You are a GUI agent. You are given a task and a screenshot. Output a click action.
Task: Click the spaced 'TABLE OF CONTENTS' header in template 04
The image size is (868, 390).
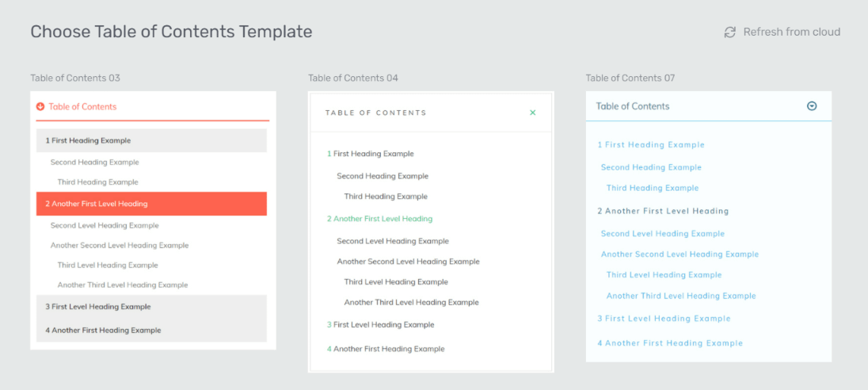(376, 113)
